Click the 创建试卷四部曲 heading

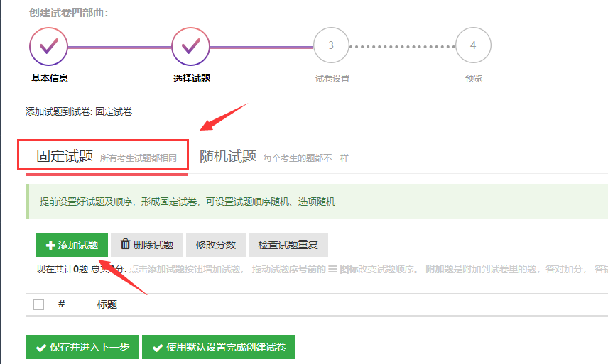69,13
